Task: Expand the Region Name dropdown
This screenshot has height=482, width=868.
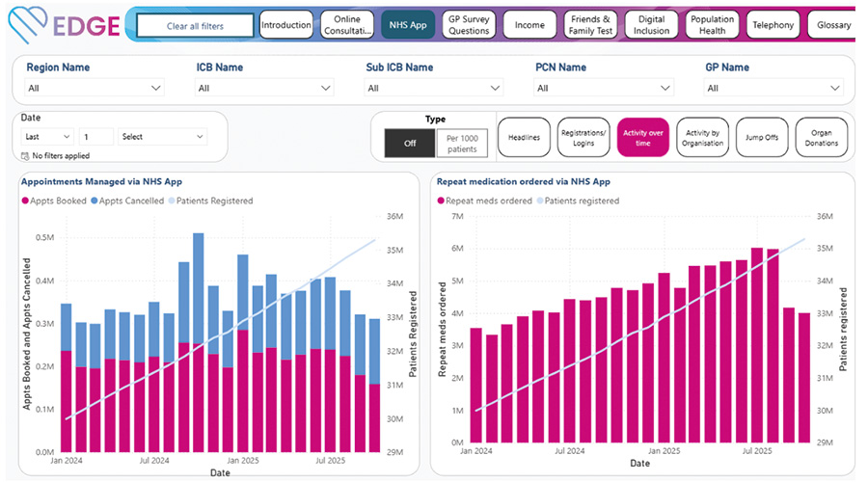Action: [92, 88]
